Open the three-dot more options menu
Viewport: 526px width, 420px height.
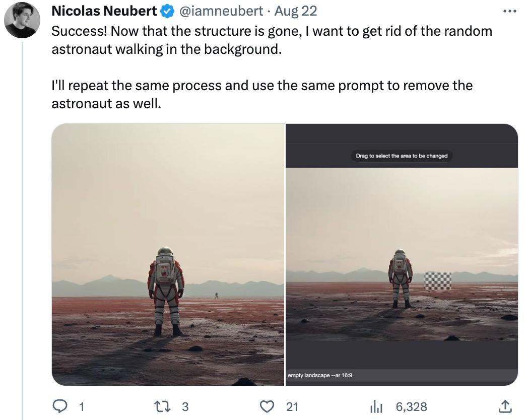(x=510, y=11)
